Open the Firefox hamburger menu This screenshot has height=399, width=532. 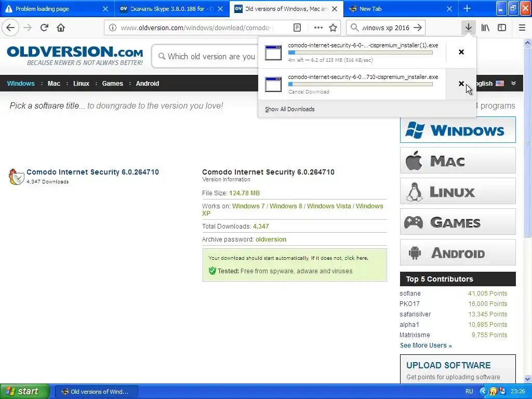522,28
